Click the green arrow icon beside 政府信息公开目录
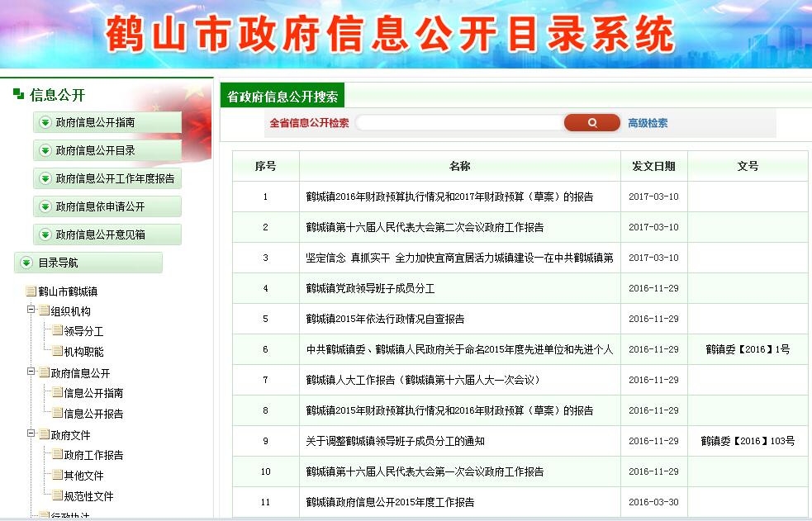Viewport: 812px width, 521px height. [x=45, y=150]
